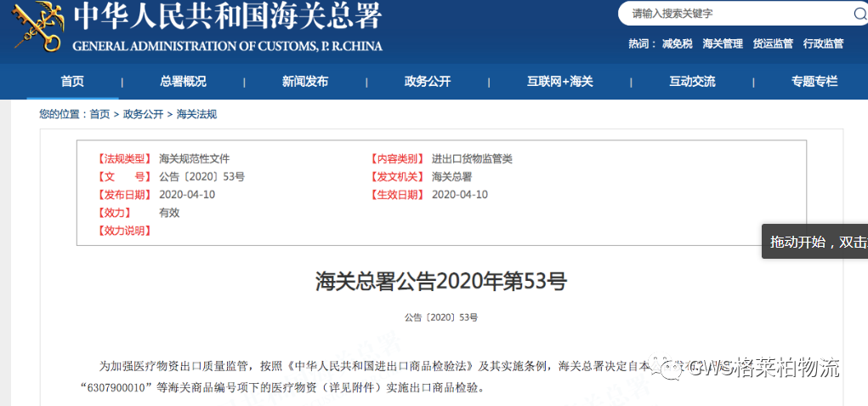The height and width of the screenshot is (406, 868).
Task: Select the effective date next to 生效日期
Action: [459, 194]
